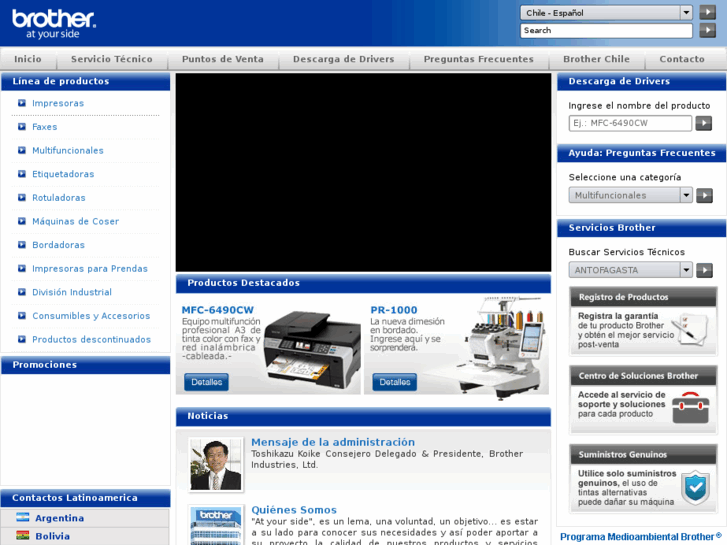Open the Servicio Técnico menu item
The height and width of the screenshot is (545, 727).
112,59
